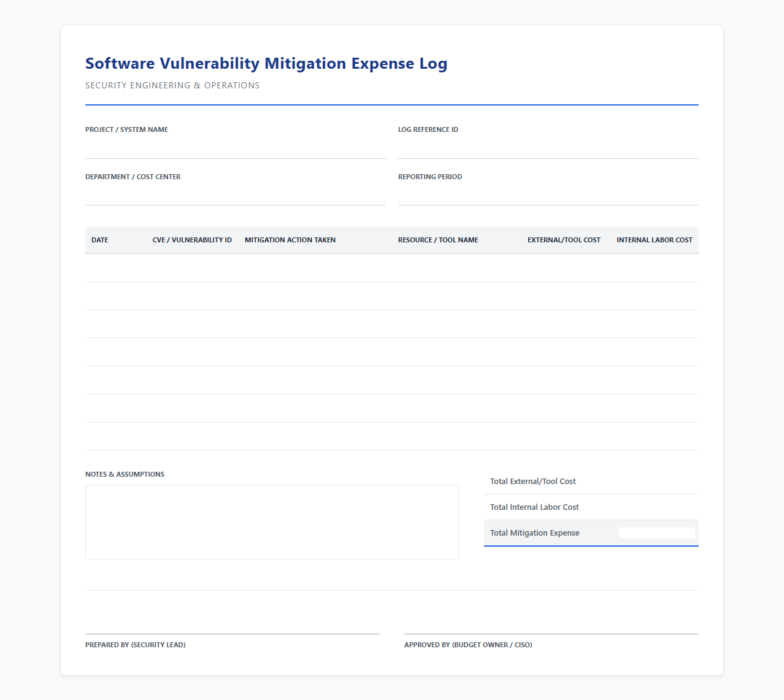Click the RESOURCE / TOOL NAME column header
This screenshot has width=784, height=700.
pos(438,240)
